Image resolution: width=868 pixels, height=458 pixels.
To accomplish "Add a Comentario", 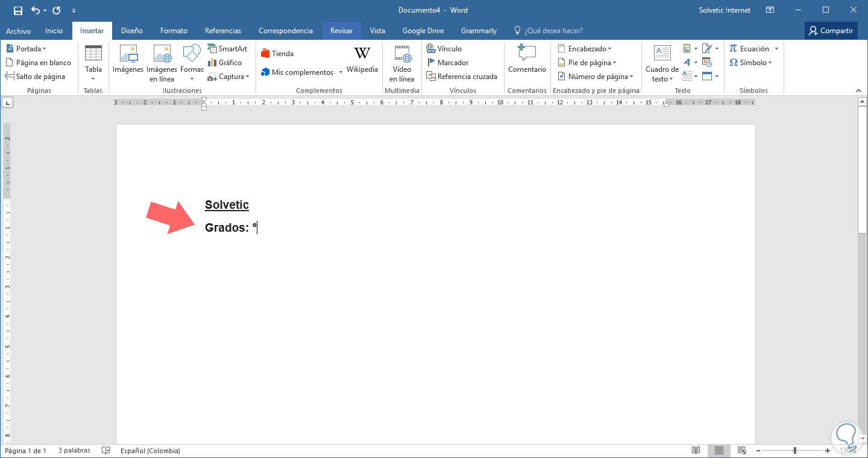I will 527,60.
